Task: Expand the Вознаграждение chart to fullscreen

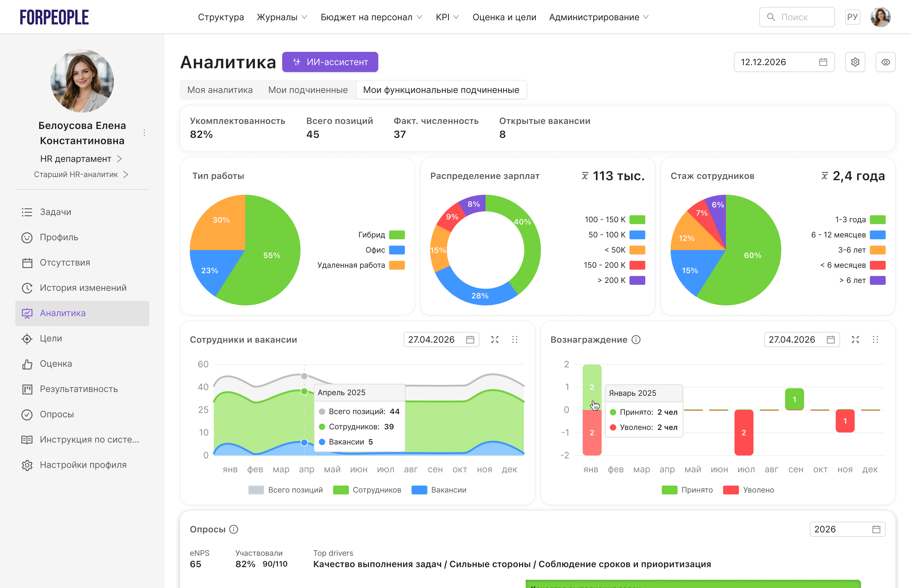Action: pos(855,340)
